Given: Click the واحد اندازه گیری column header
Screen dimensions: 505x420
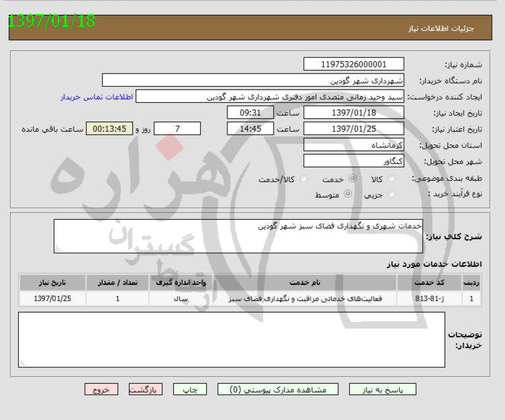Looking at the screenshot, I should [181, 283].
